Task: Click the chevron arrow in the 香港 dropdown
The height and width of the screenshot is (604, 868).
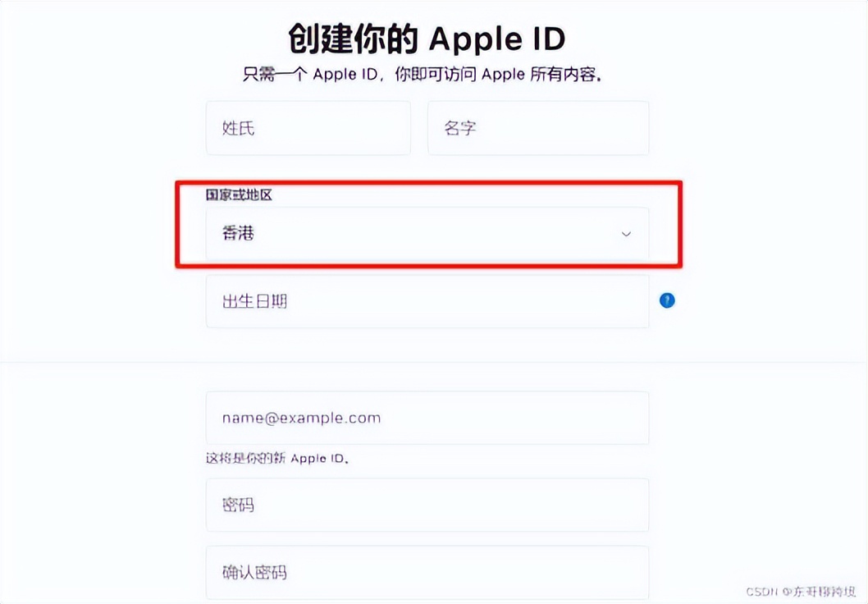Action: (626, 234)
